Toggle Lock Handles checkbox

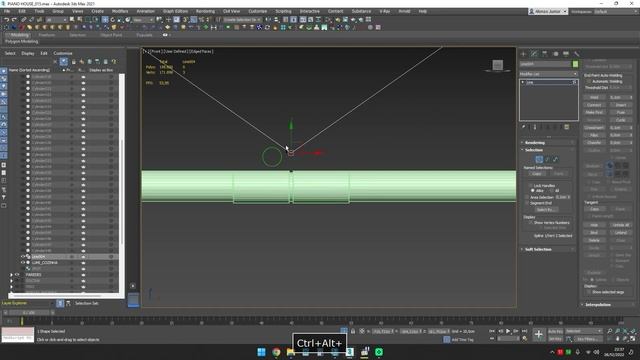(x=531, y=186)
